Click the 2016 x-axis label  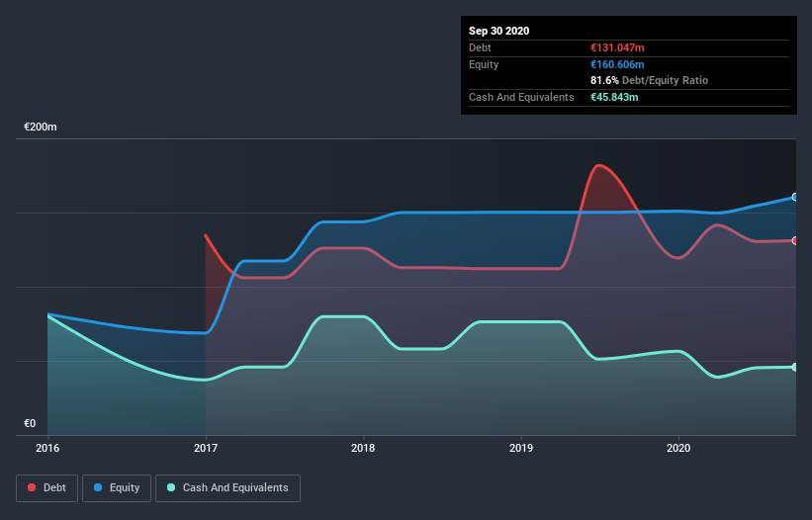coord(47,448)
